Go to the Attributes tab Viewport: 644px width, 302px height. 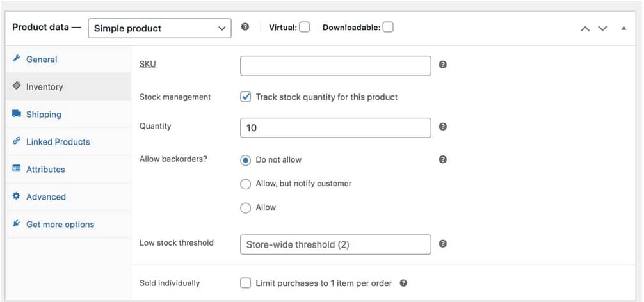point(68,169)
